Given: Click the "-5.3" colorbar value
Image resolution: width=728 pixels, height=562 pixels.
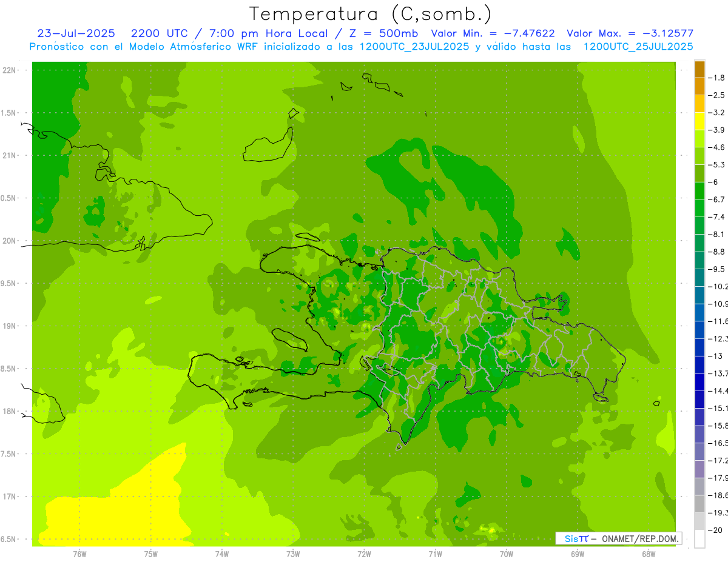Looking at the screenshot, I should coord(716,164).
